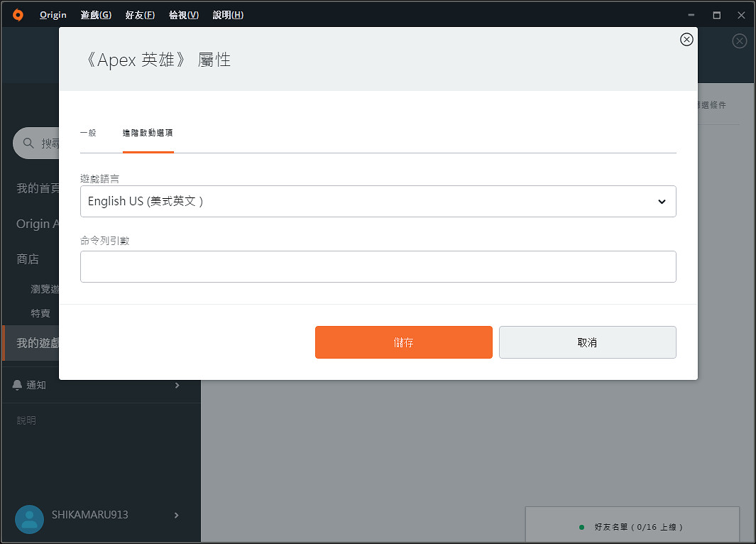Open the 檢視(V) menu

[x=184, y=15]
